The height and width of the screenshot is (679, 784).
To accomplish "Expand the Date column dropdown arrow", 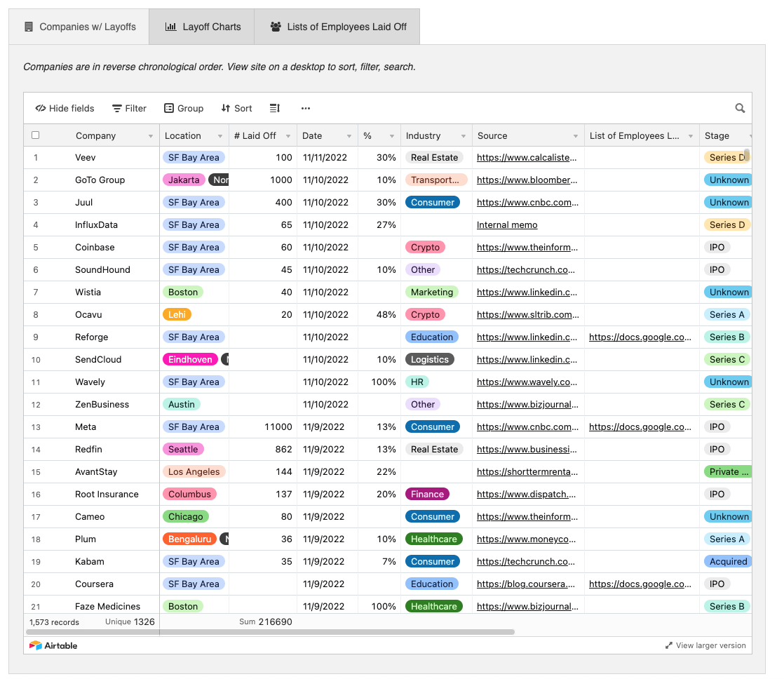I will point(349,136).
